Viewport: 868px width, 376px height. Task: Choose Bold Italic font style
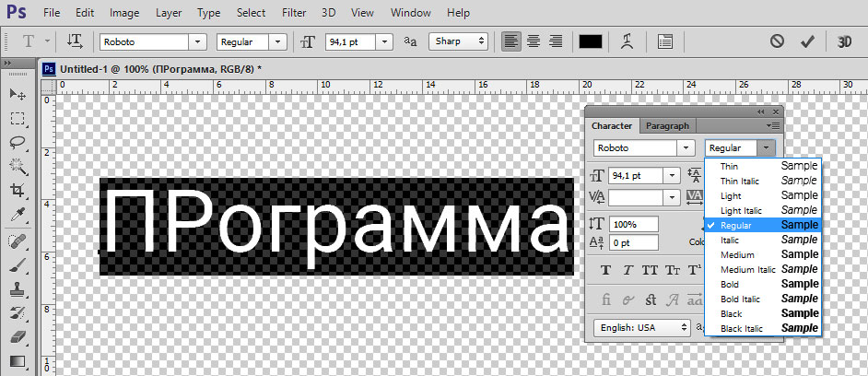[x=763, y=299]
